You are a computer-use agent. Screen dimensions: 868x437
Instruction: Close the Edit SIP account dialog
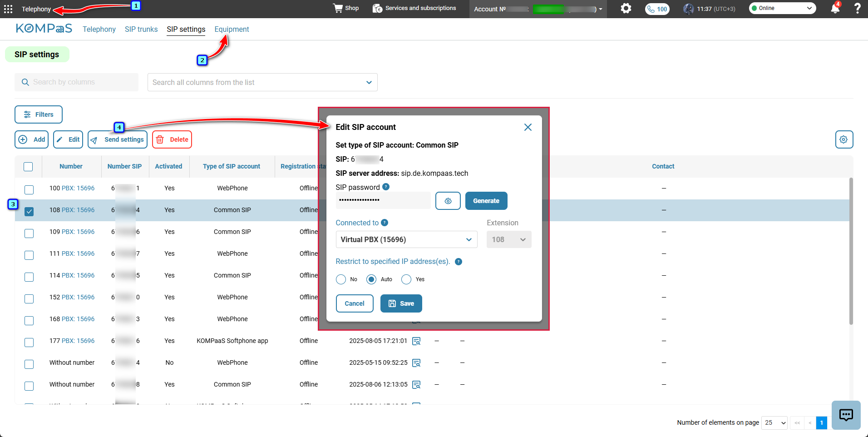tap(528, 127)
